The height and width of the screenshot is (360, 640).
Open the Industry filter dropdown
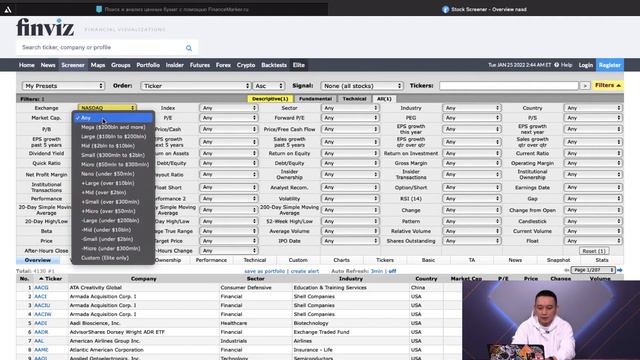pos(471,108)
